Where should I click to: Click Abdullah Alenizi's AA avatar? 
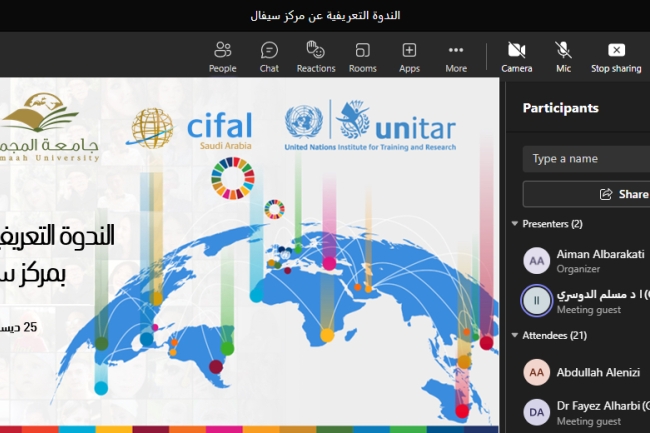(x=536, y=372)
